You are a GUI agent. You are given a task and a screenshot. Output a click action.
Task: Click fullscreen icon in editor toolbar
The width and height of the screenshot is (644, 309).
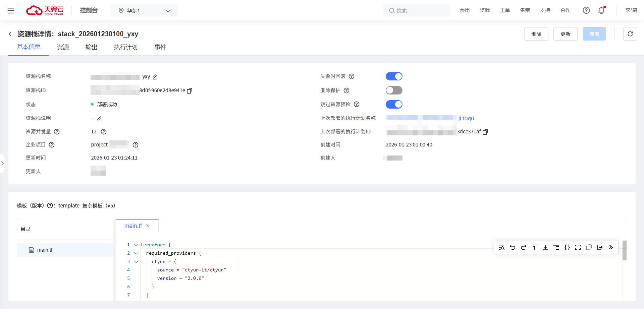[578, 247]
